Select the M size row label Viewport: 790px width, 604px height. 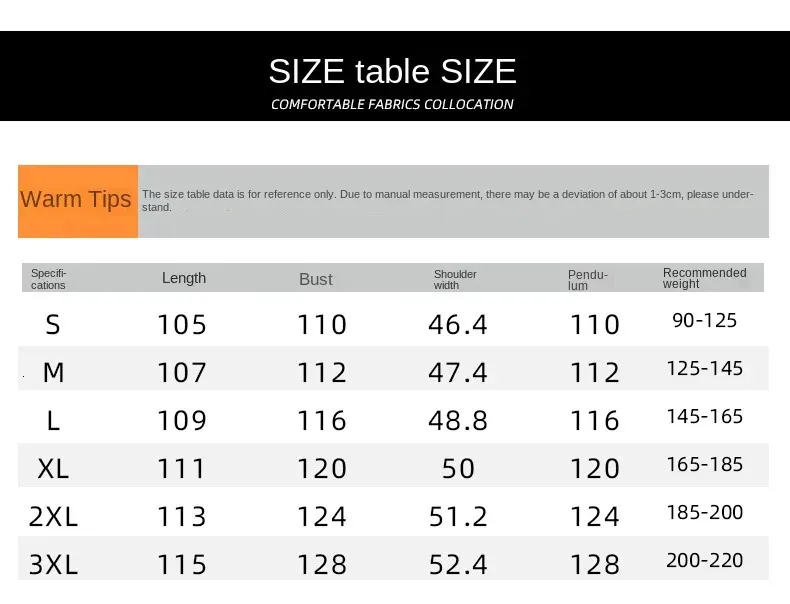coord(53,372)
